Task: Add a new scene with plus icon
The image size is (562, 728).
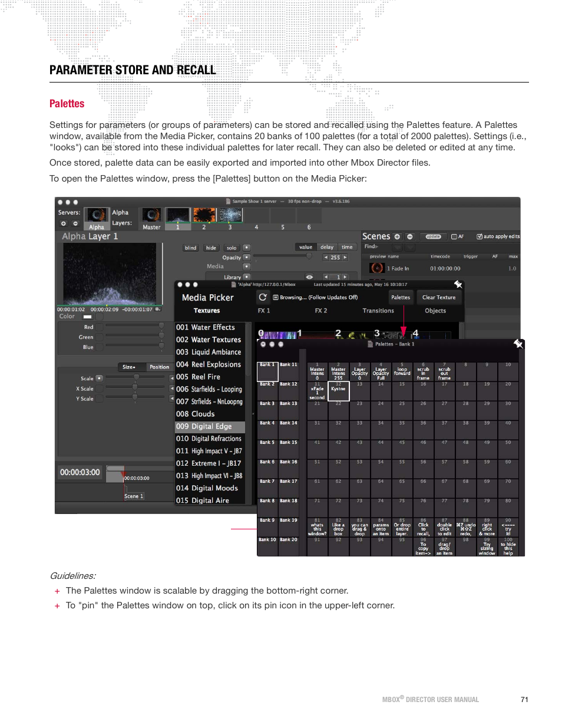Action: 397,236
